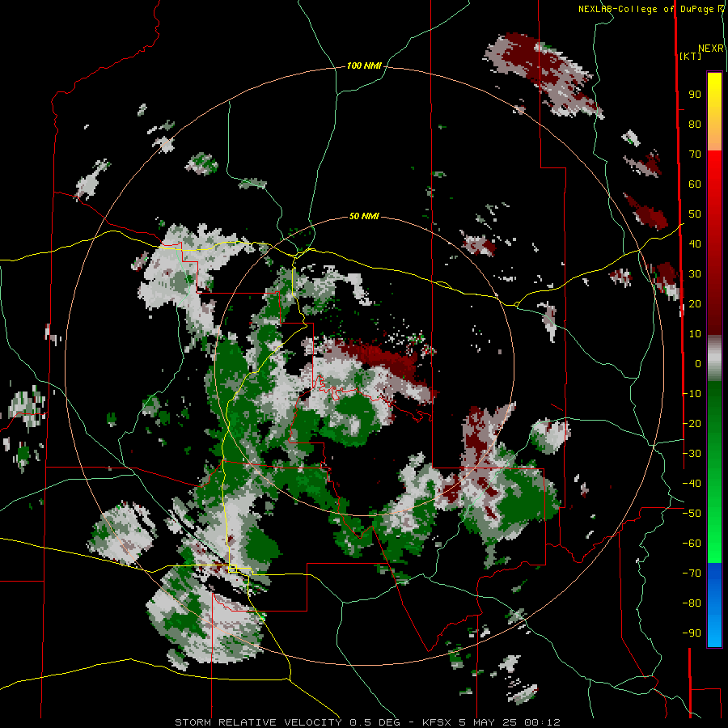Click the 40 value on velocity scale
This screenshot has width=728, height=728.
pos(695,243)
